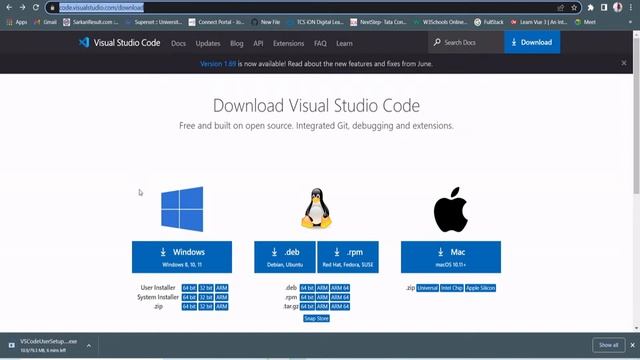The height and width of the screenshot is (360, 640).
Task: Open the Meet bookmark
Action: [x=585, y=22]
